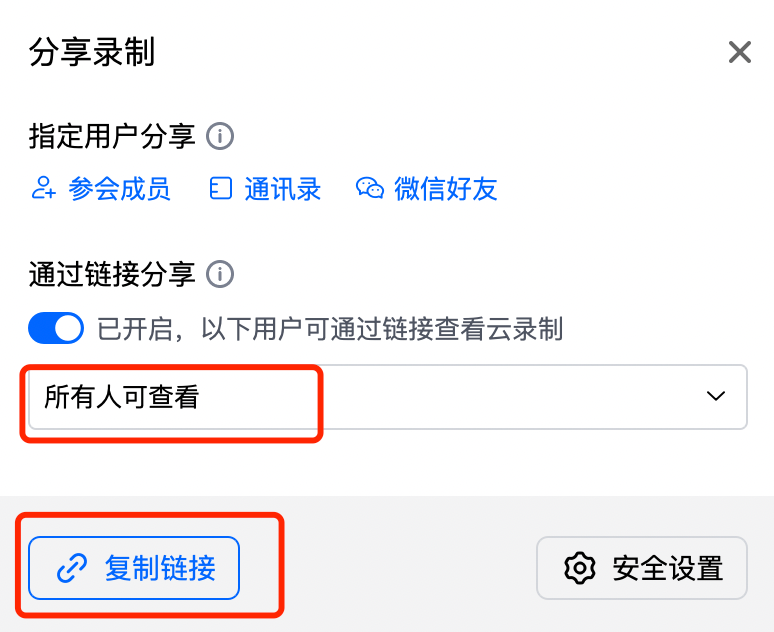Click the gear icon in 安全设置

[x=580, y=568]
